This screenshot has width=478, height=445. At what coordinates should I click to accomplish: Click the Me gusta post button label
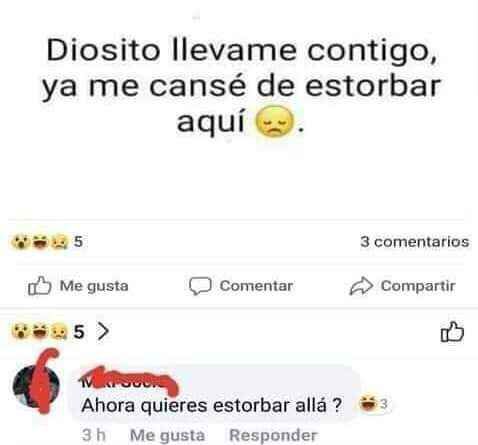(94, 286)
